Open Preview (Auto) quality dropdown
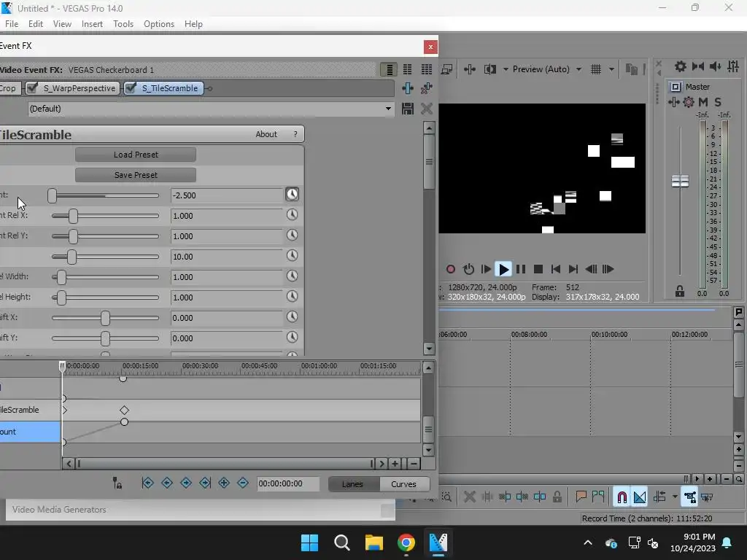747x560 pixels. pyautogui.click(x=578, y=69)
